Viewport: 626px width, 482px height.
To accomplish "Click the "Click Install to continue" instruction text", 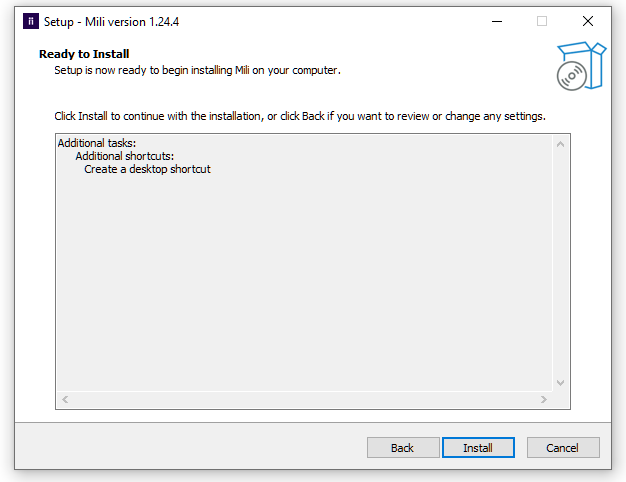I will (x=300, y=116).
